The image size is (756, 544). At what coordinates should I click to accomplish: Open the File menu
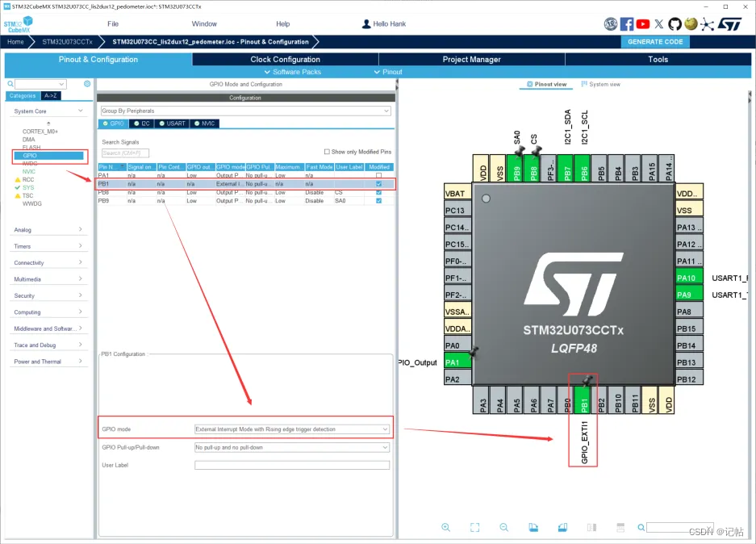click(x=113, y=23)
